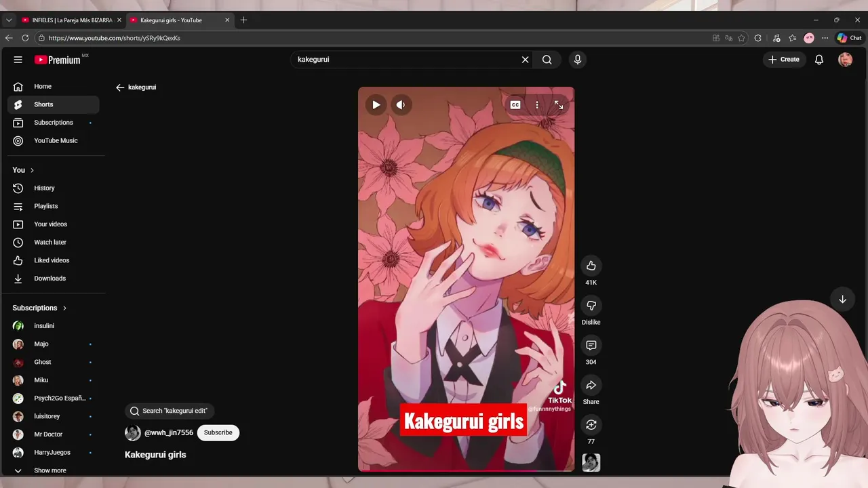The height and width of the screenshot is (488, 868).
Task: Dislike the Short video
Action: pyautogui.click(x=591, y=306)
